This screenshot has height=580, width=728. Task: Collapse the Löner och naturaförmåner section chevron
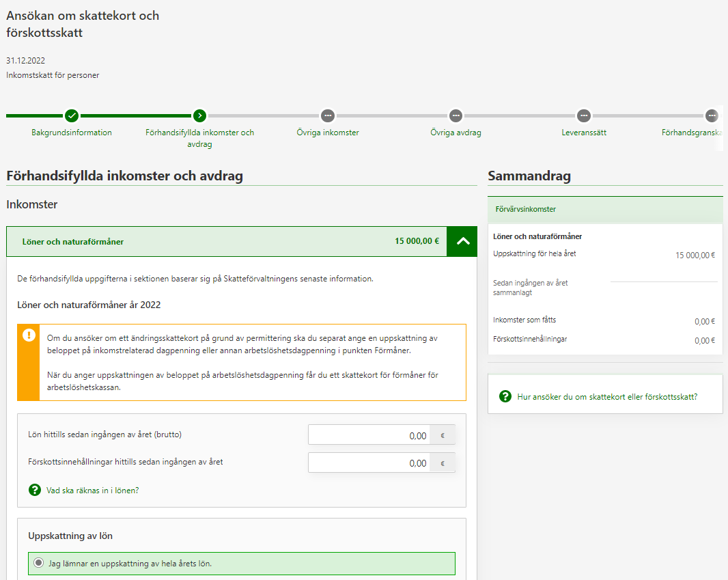pyautogui.click(x=462, y=241)
